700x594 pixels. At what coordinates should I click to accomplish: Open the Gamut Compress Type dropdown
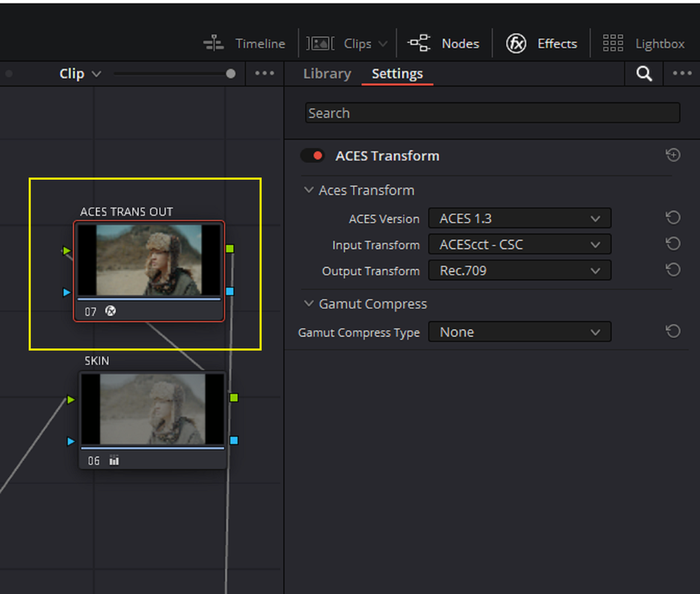[520, 332]
